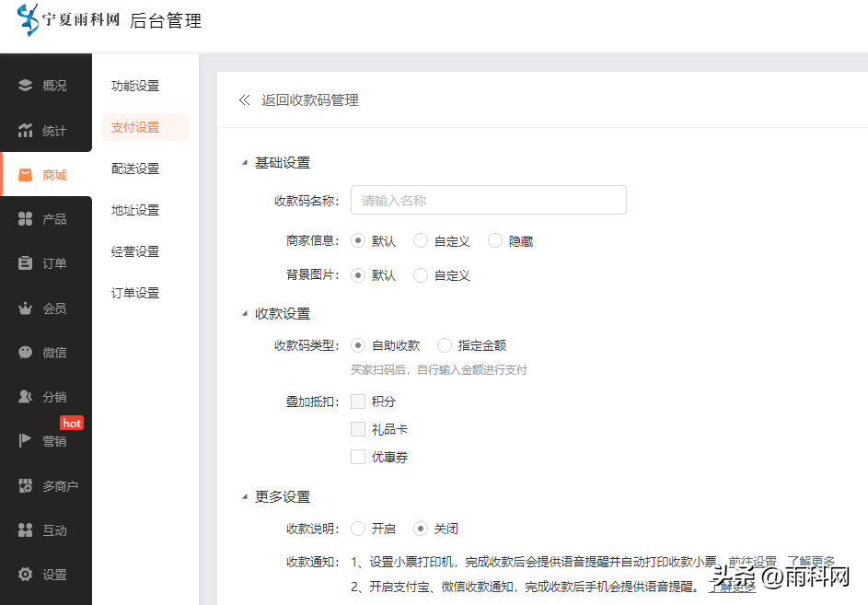Tick the 优惠券 coupon checkbox
Viewport: 868px width, 605px height.
[358, 457]
